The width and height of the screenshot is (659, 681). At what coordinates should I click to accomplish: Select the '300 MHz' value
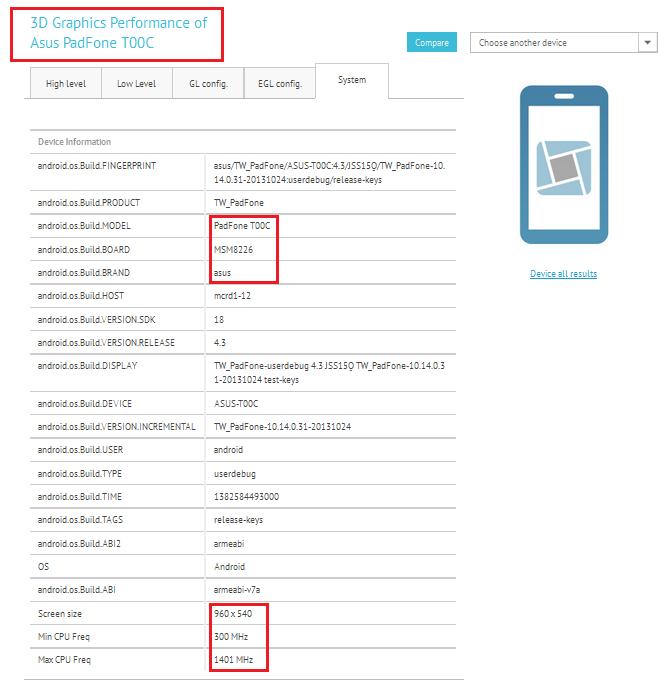point(231,636)
